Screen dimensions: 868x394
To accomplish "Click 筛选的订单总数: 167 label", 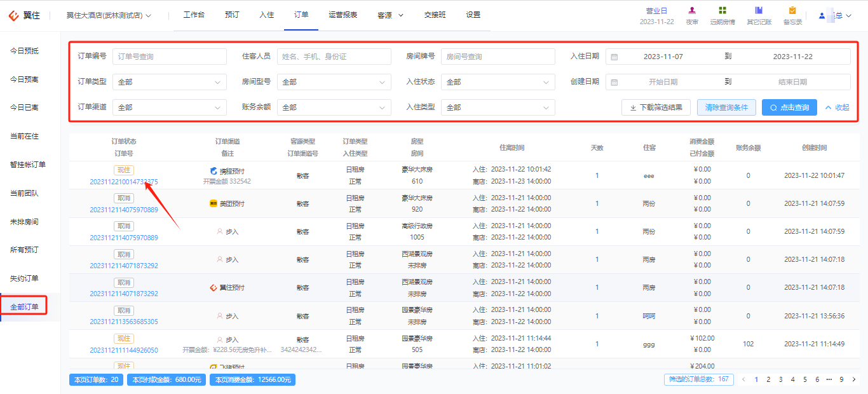I will coord(698,379).
